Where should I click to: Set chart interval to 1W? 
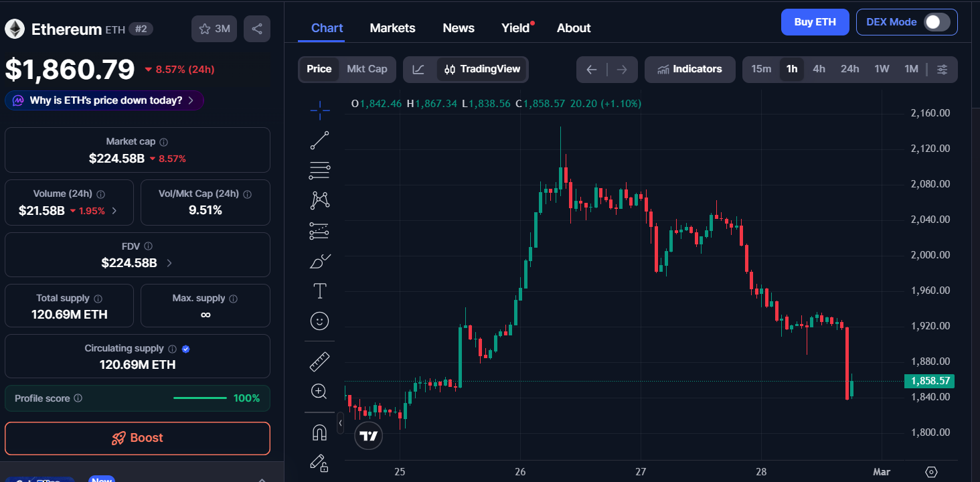tap(882, 69)
